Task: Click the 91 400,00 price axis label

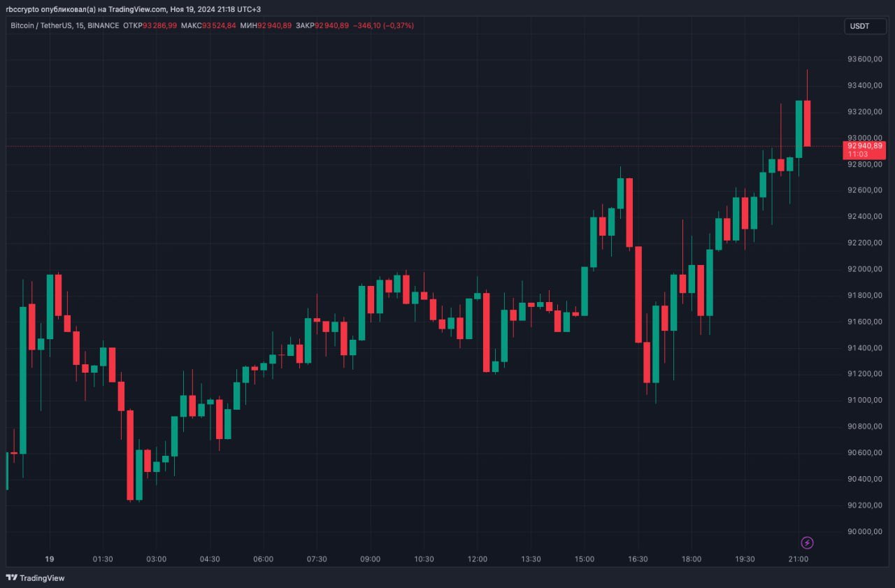Action: (x=864, y=347)
